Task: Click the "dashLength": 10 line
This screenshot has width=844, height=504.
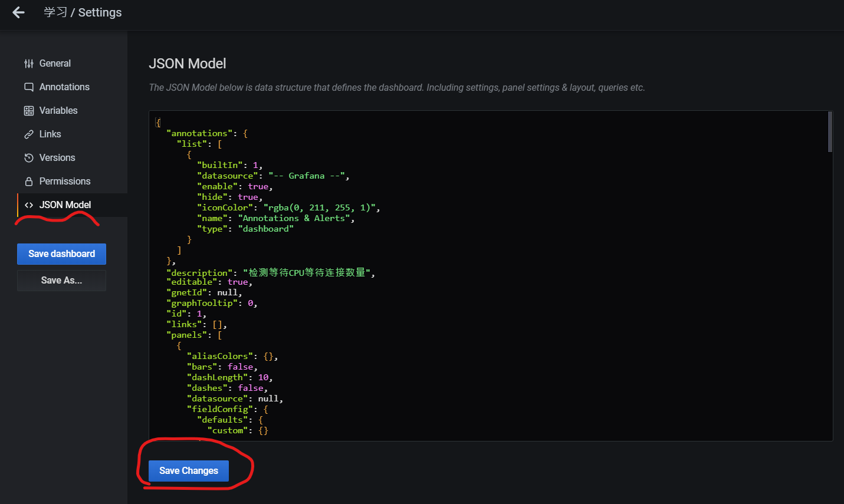Action: tap(229, 377)
